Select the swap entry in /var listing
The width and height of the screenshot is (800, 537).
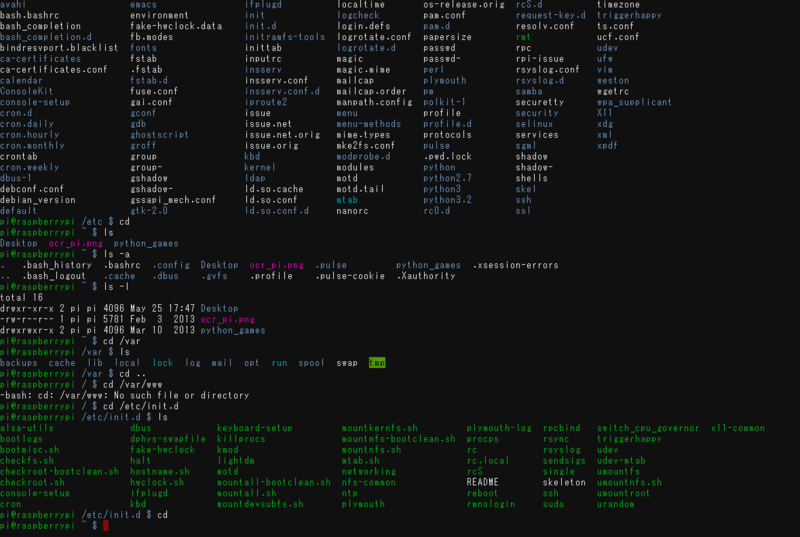click(x=347, y=363)
